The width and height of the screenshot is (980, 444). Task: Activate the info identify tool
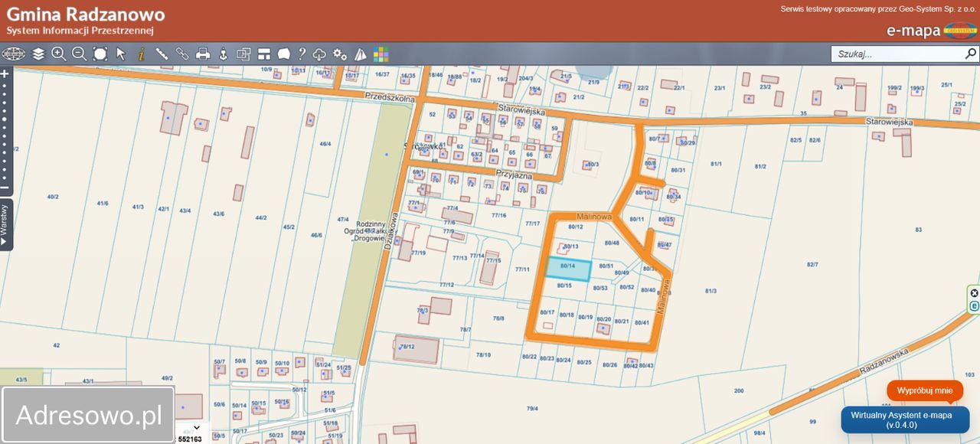click(x=141, y=54)
